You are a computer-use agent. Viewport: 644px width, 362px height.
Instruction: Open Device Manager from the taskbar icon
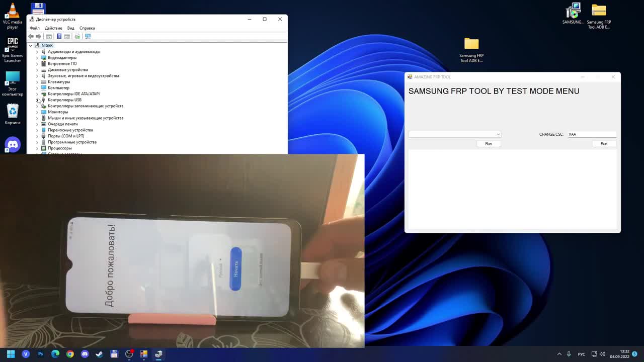pos(158,354)
